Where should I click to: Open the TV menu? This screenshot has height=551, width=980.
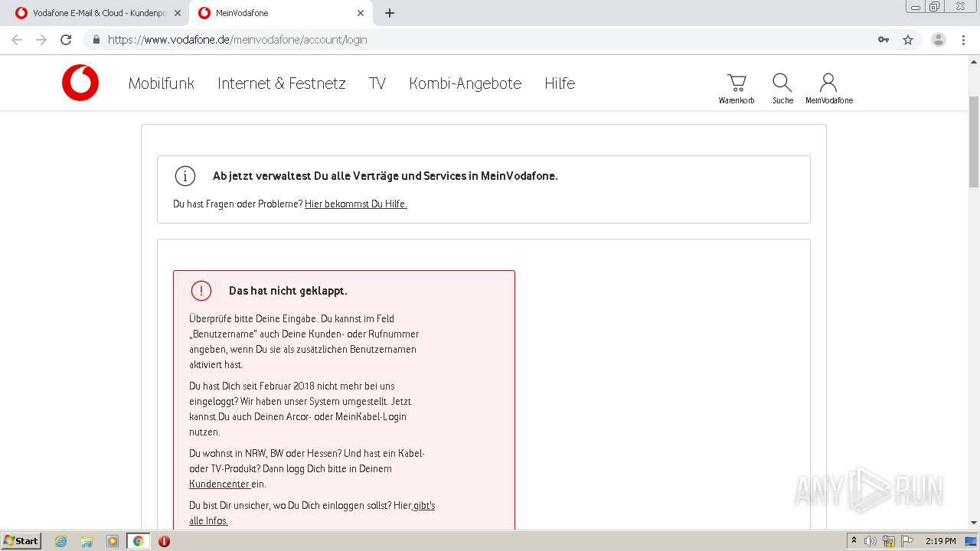(377, 83)
